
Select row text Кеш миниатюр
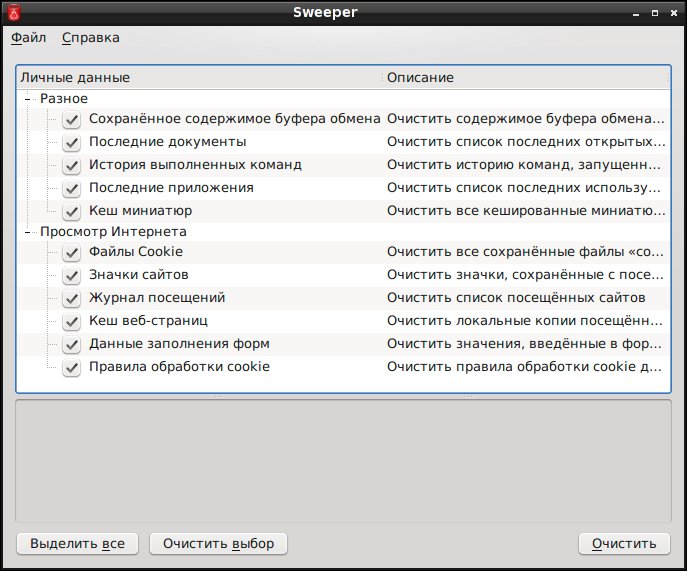pyautogui.click(x=141, y=211)
